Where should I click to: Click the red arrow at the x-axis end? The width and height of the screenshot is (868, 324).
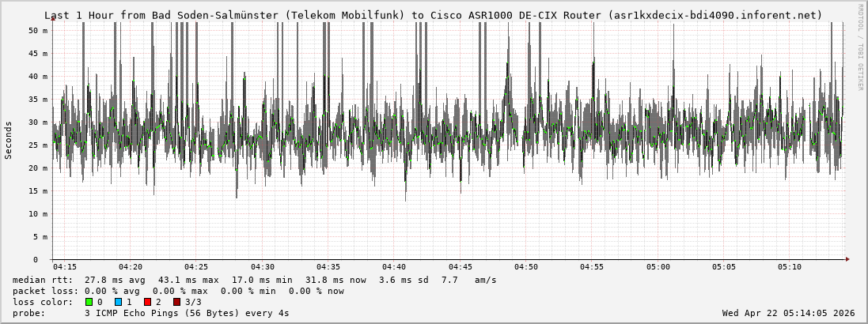(x=847, y=259)
